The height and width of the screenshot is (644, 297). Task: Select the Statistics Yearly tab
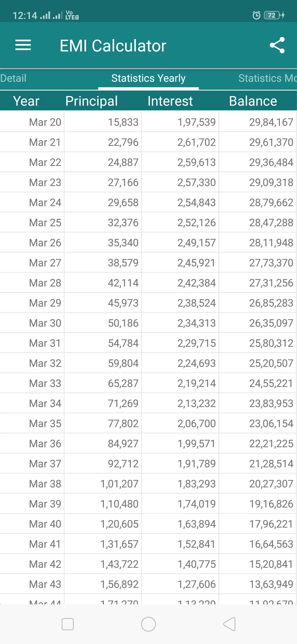pos(148,78)
